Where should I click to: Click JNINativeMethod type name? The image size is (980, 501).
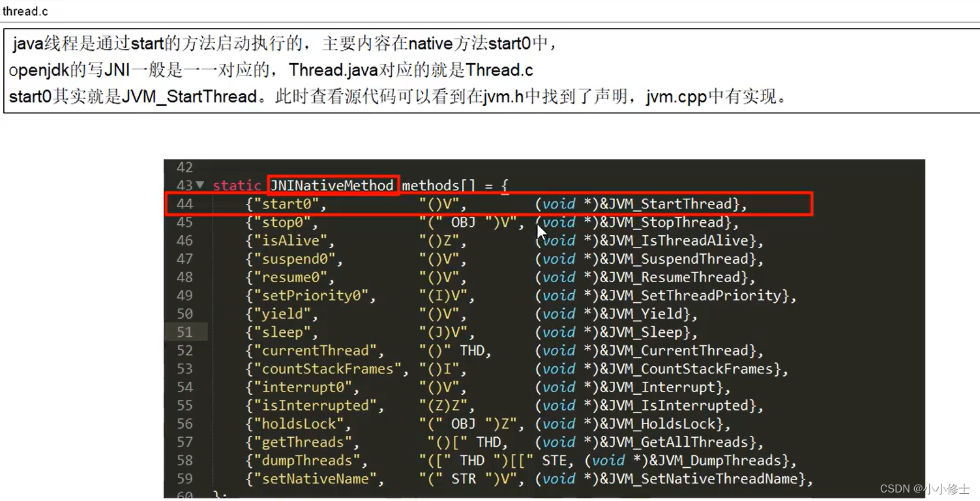point(333,185)
